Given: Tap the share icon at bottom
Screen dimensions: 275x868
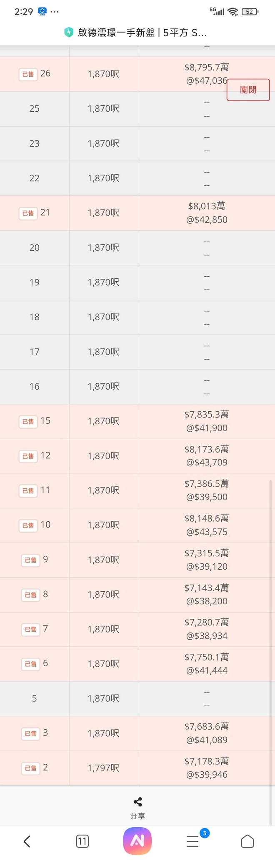Looking at the screenshot, I should pos(137,802).
